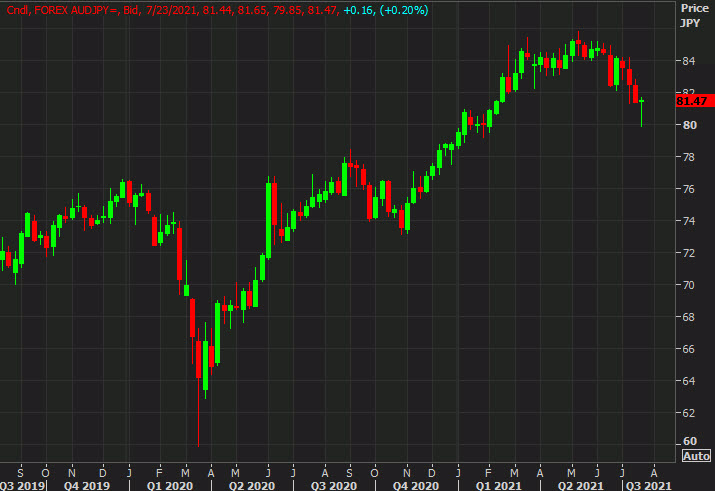715x491 pixels.
Task: Select the Q4 2020 quarter label
Action: [415, 484]
